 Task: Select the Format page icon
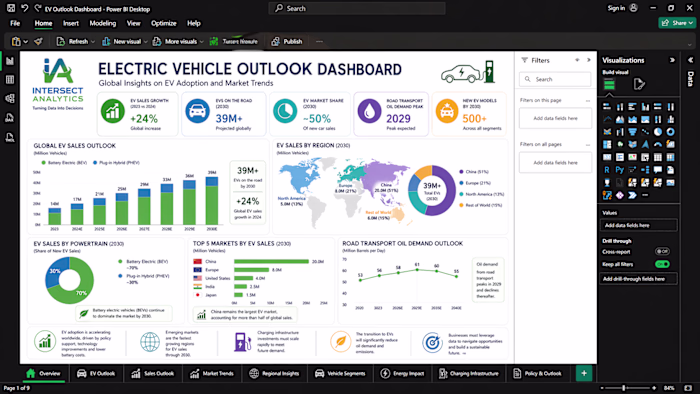click(x=639, y=84)
